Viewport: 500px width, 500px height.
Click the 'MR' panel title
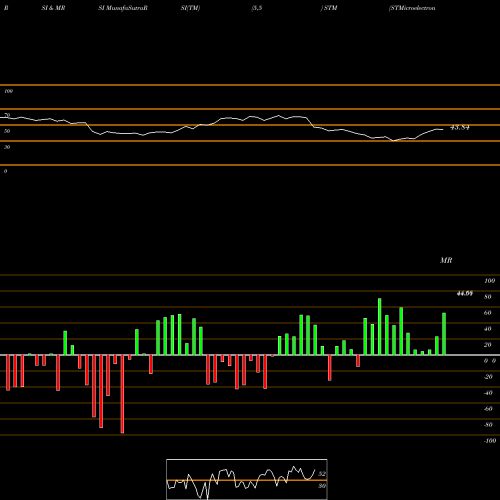click(446, 260)
